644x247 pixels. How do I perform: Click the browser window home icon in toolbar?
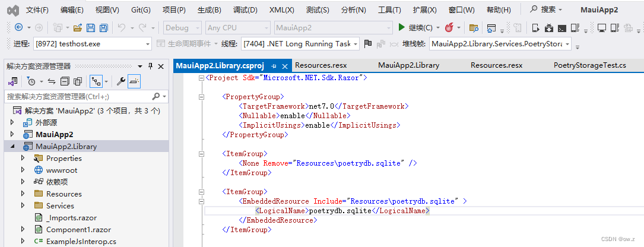point(491,28)
